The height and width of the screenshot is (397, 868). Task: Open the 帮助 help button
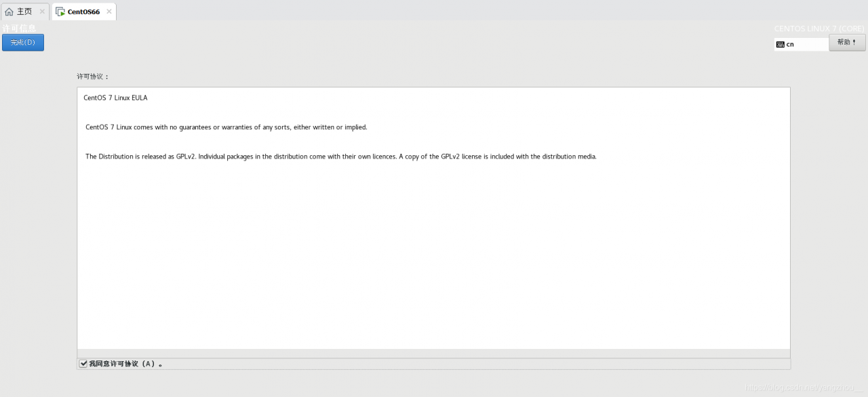[x=847, y=42]
